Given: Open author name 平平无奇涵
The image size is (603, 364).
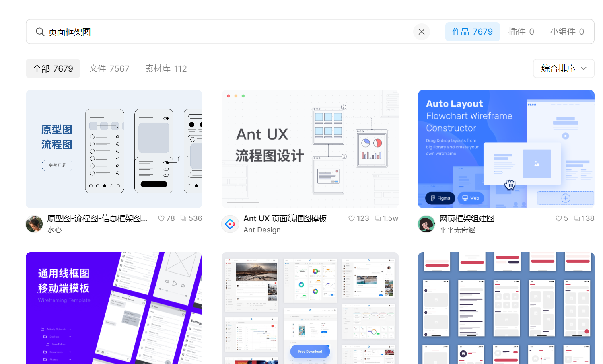Looking at the screenshot, I should coord(457,230).
